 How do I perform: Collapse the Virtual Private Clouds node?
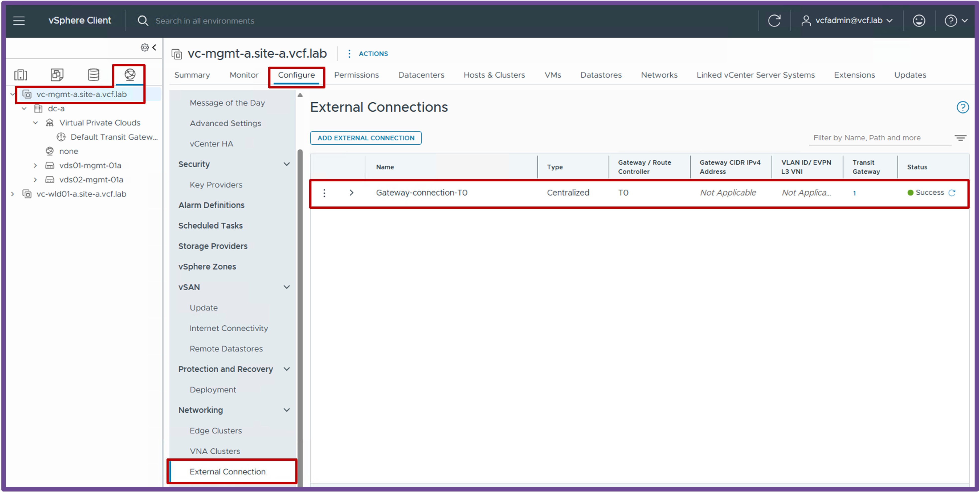(35, 123)
